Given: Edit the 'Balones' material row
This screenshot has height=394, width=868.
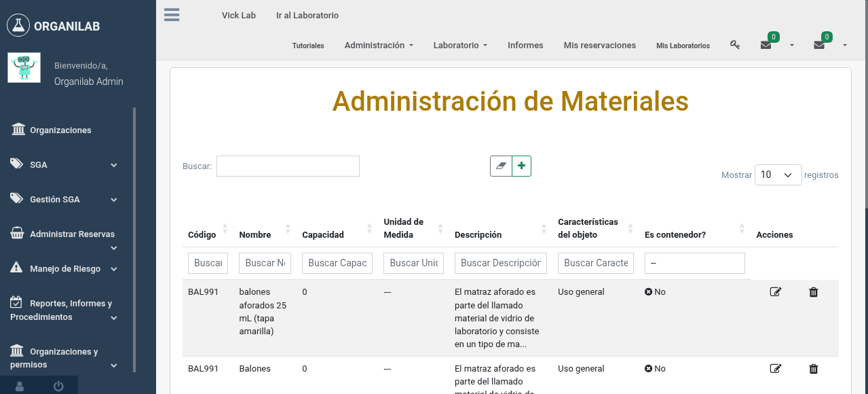Looking at the screenshot, I should [x=775, y=369].
